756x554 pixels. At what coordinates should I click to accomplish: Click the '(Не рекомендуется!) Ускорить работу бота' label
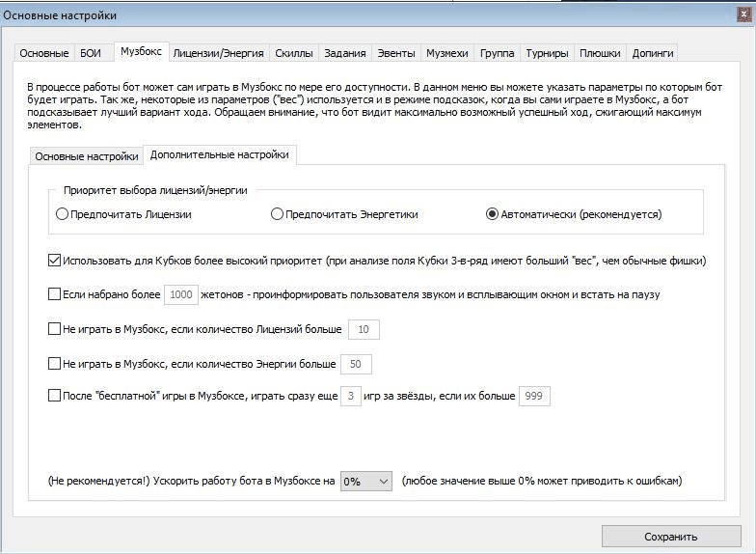pyautogui.click(x=191, y=481)
